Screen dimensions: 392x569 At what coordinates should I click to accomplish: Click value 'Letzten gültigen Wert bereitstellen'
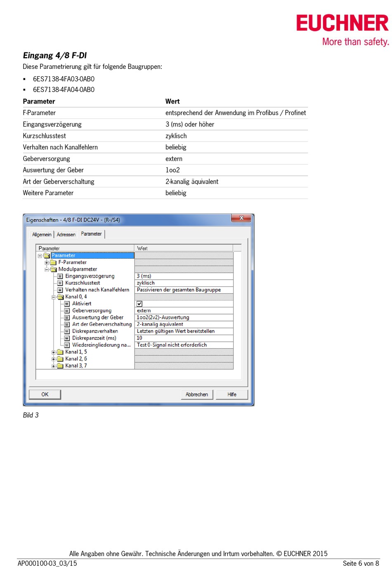(x=184, y=331)
